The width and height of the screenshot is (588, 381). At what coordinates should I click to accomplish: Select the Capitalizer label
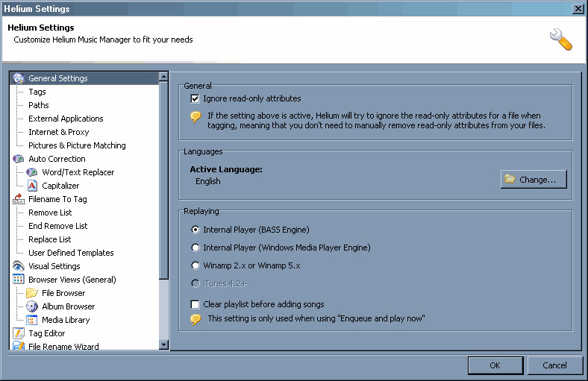pos(60,186)
